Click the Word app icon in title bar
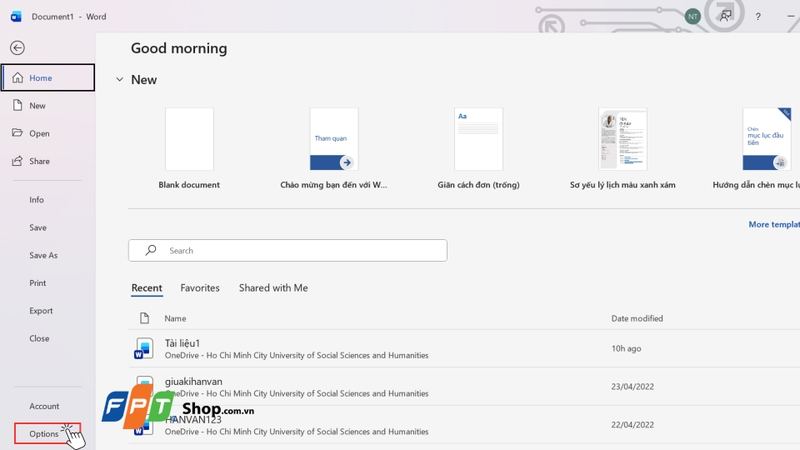Image resolution: width=800 pixels, height=450 pixels. pyautogui.click(x=16, y=16)
